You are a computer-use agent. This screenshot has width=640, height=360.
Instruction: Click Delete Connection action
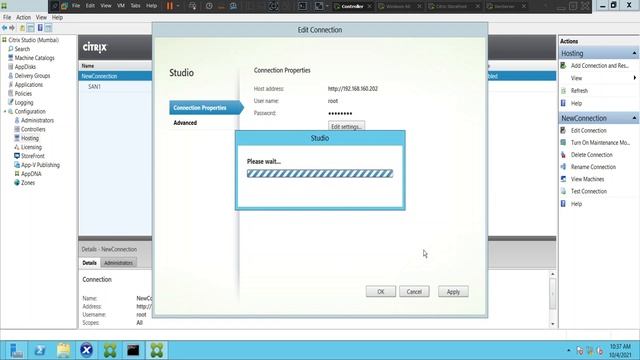point(591,155)
